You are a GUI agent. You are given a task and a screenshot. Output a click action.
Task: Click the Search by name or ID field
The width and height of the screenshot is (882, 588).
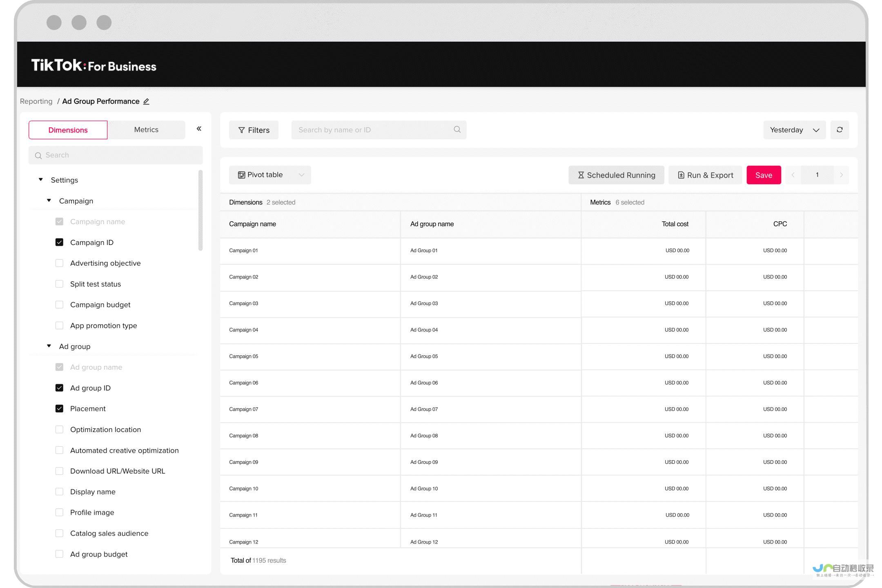(379, 130)
